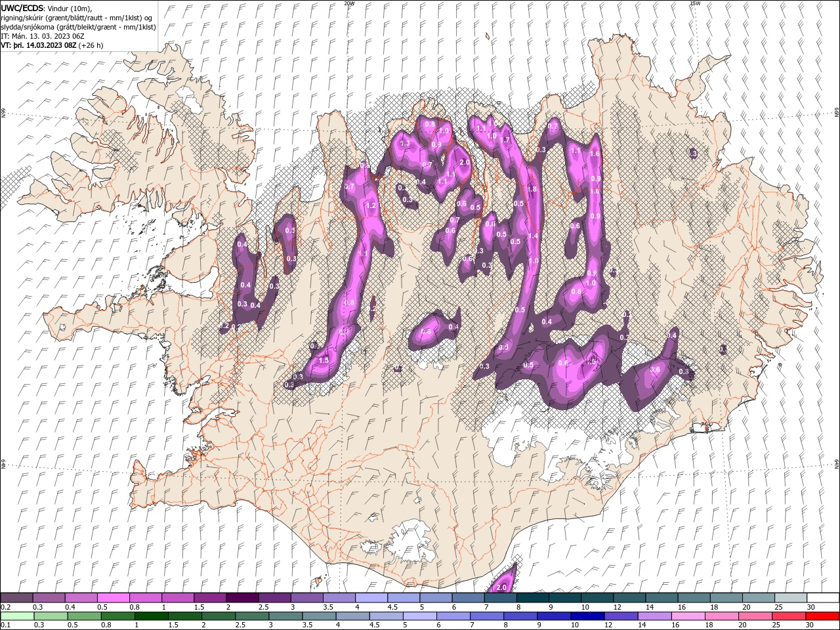Pick upper legend swatch between 0.3 and 0.4
This screenshot has height=630, width=840.
pos(49,598)
